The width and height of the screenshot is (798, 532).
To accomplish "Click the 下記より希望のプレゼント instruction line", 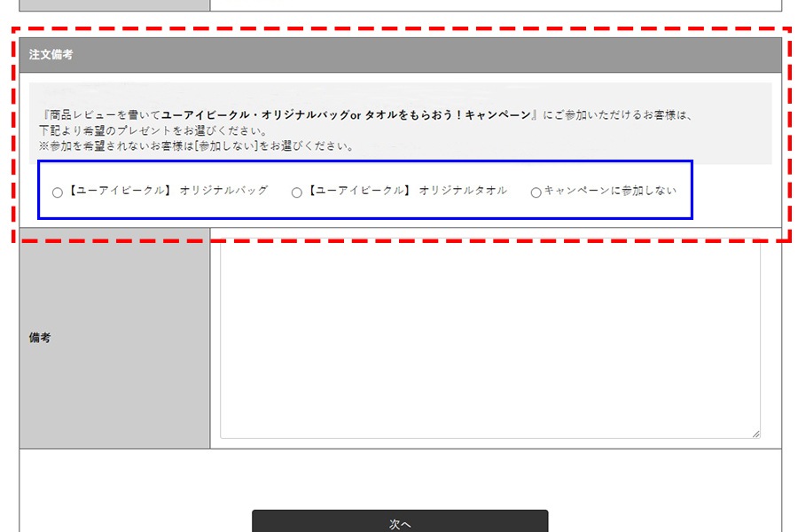I will 160,130.
